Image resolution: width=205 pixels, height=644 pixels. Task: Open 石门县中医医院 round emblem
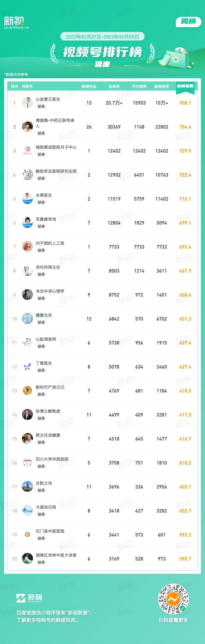click(27, 535)
